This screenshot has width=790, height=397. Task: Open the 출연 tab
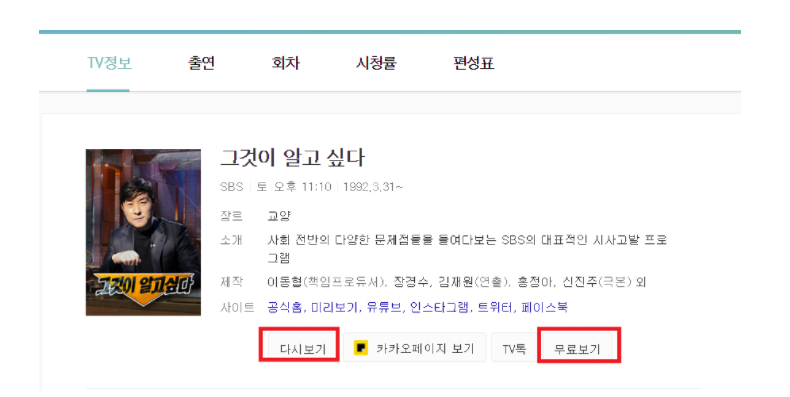coord(201,63)
